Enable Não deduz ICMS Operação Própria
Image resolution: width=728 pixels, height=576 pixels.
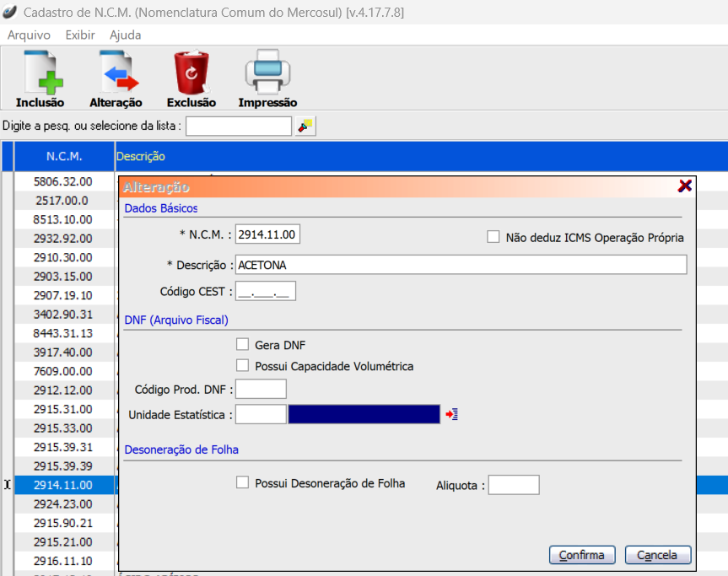coord(493,238)
